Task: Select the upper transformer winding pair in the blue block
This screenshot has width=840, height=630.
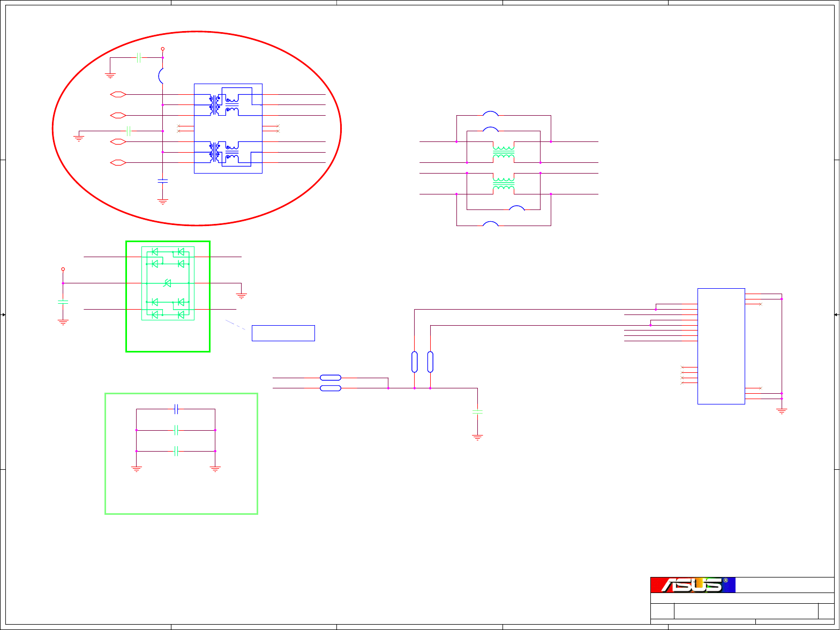Action: coord(224,104)
